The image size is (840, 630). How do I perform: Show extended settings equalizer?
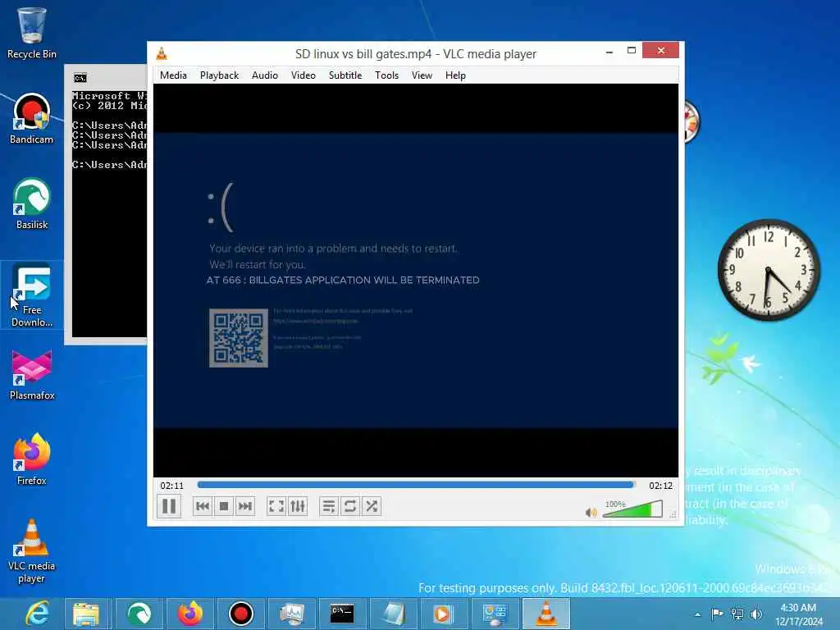[297, 506]
